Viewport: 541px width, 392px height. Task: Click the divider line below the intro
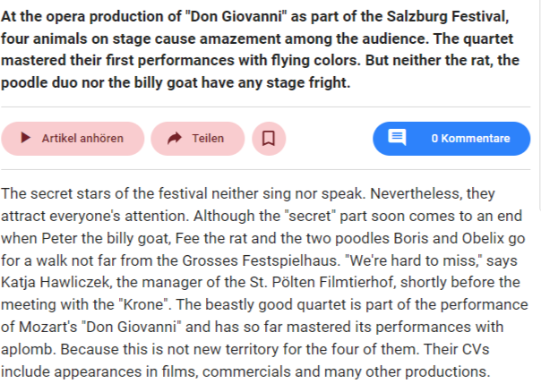(x=265, y=107)
